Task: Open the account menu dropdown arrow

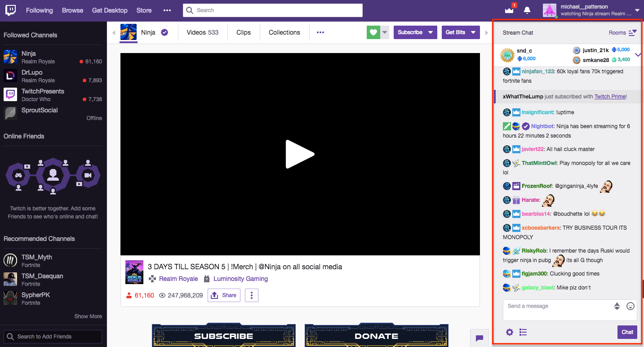Action: 637,10
